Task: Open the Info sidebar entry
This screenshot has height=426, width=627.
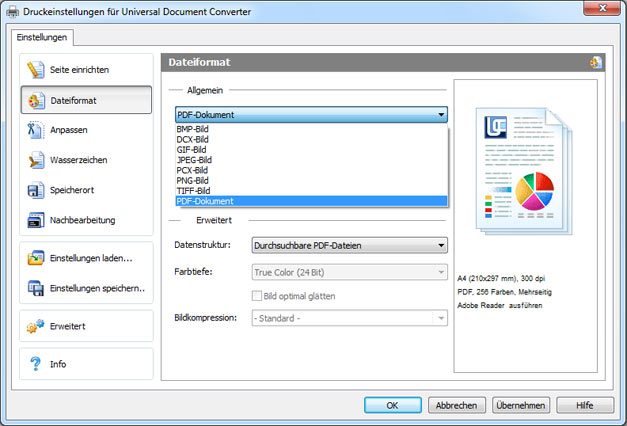Action: 86,364
